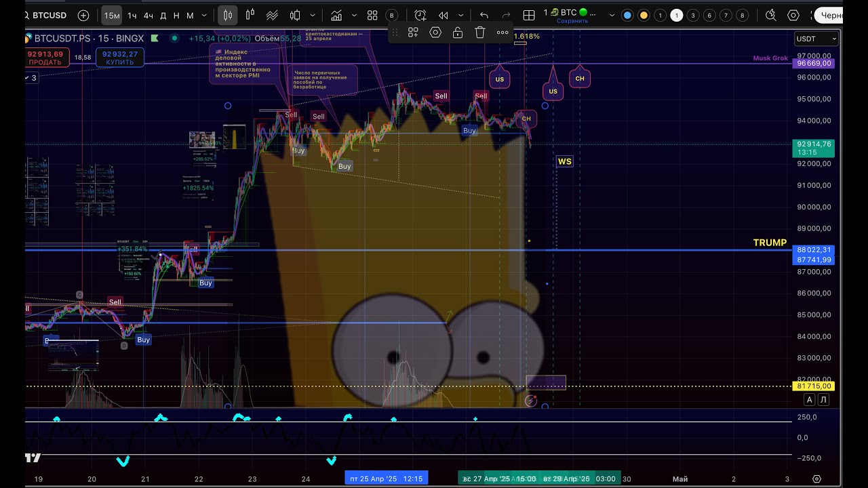Screen dimensions: 868x488
Task: Toggle the white highlighted 1 circle
Action: (676, 15)
